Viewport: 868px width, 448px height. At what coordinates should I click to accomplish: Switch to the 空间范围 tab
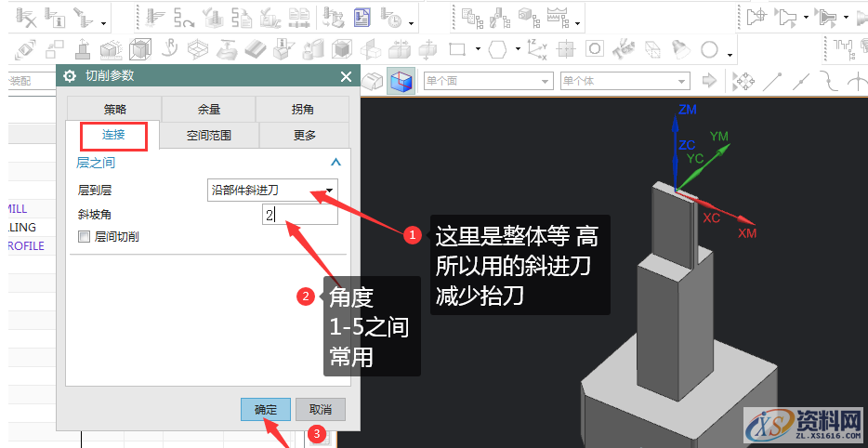point(209,135)
